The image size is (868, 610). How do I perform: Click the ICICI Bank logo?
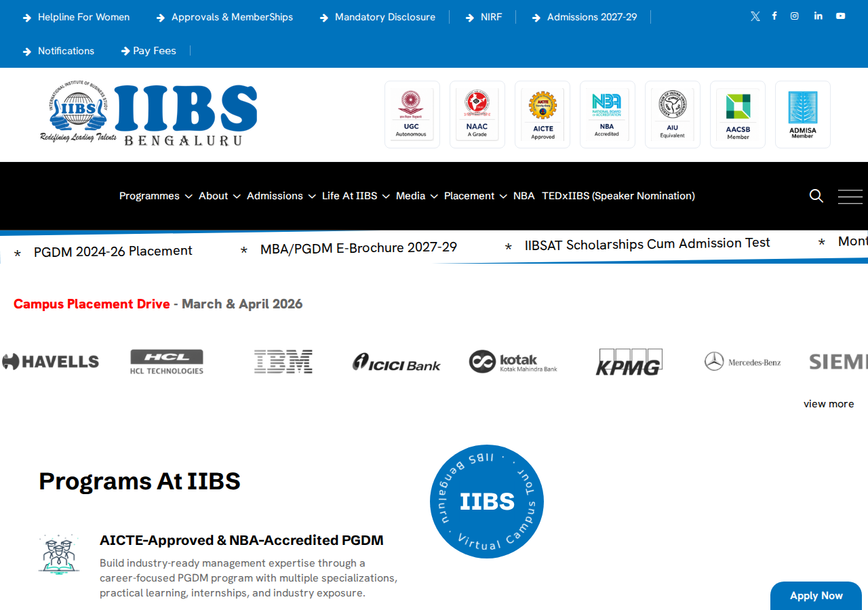[397, 363]
